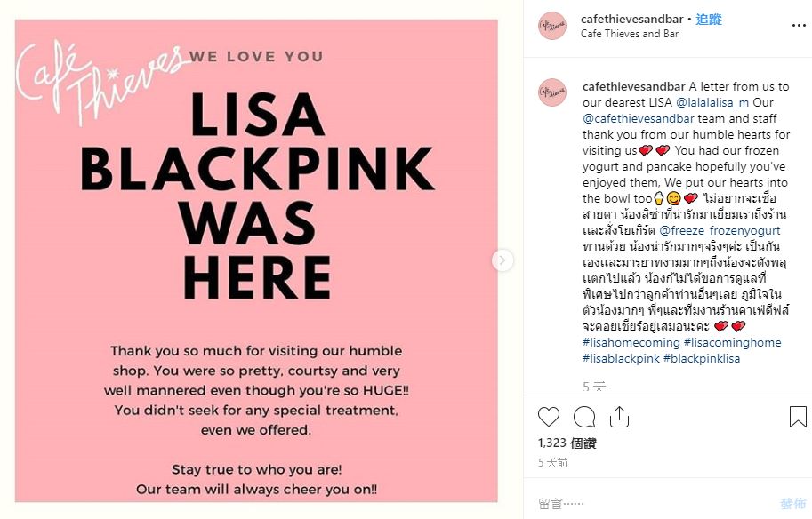Open the cafethievesandbar header profile picture

coord(552,26)
